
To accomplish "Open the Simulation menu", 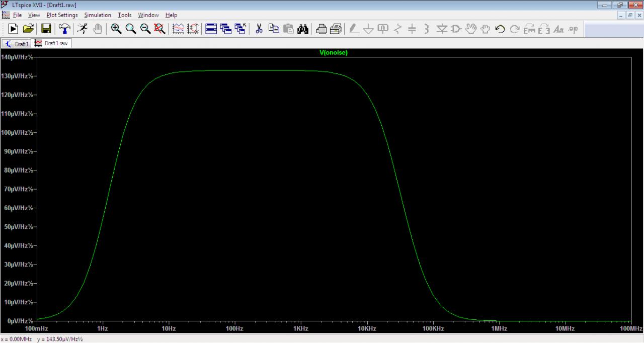I will click(x=98, y=15).
